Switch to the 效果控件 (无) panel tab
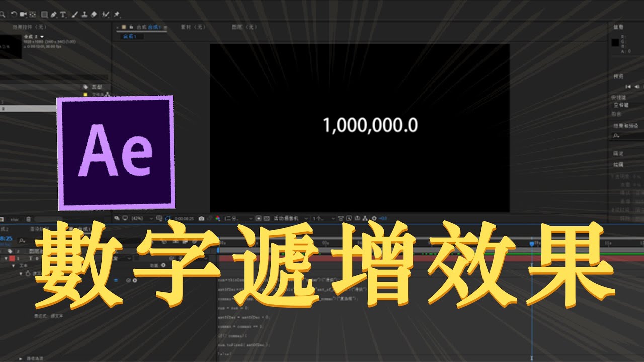 (x=29, y=27)
